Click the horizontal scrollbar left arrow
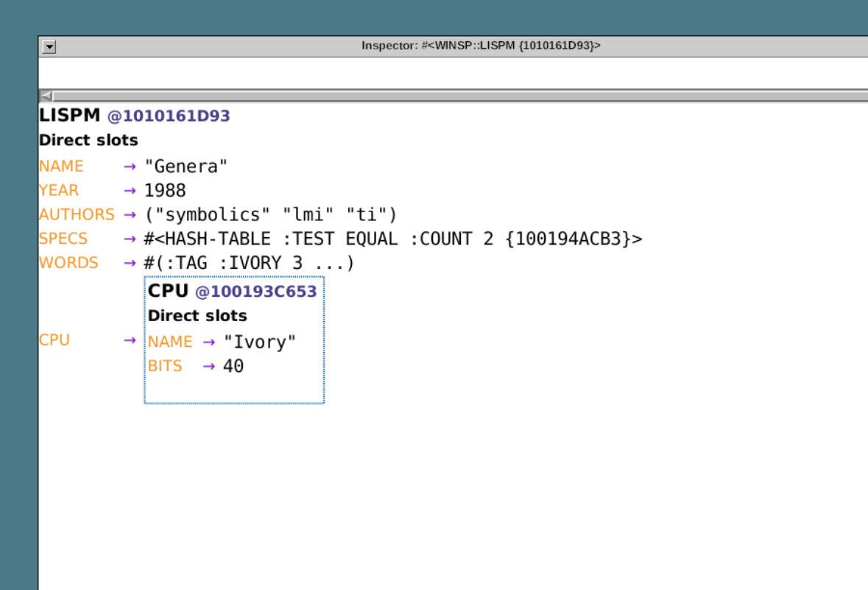Screen dimensions: 868x590 [46, 96]
